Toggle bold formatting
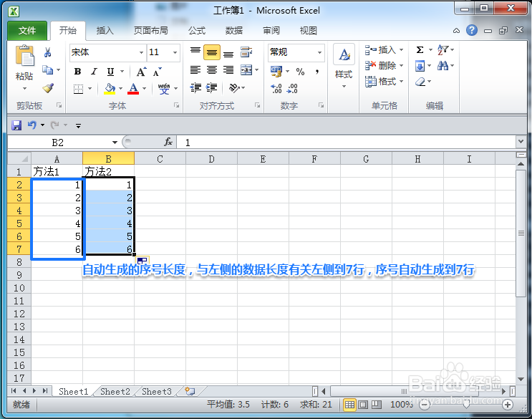This screenshot has height=419, width=532. 78,72
